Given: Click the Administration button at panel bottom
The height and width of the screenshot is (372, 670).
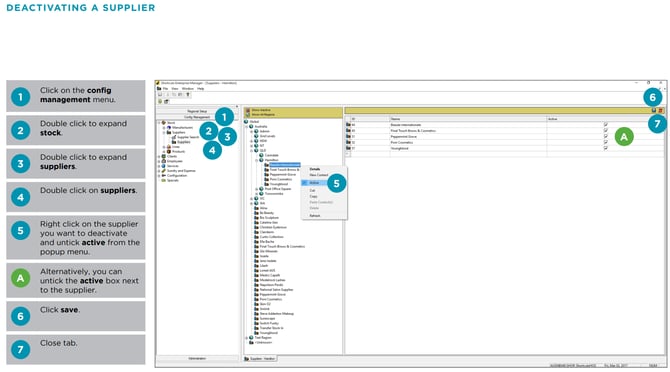Looking at the screenshot, I should (197, 358).
